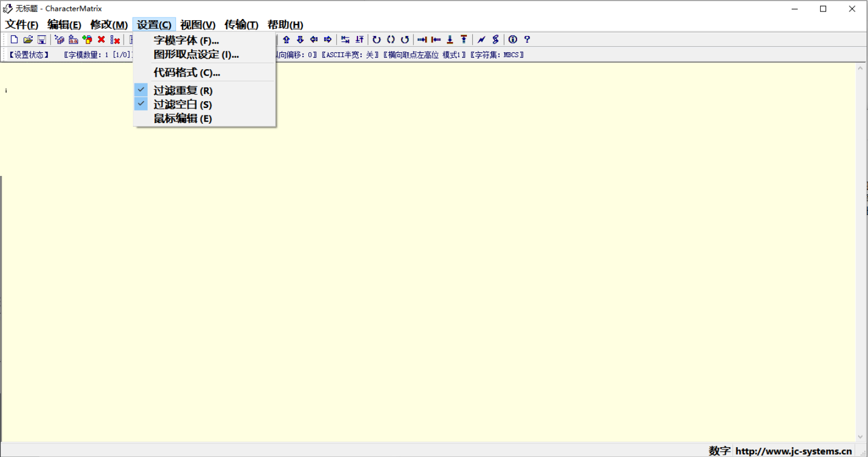Click the up arrow with top bar icon

tap(464, 39)
